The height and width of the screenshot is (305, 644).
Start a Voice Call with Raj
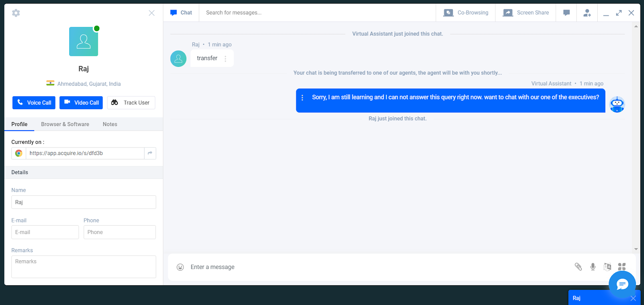(x=34, y=103)
